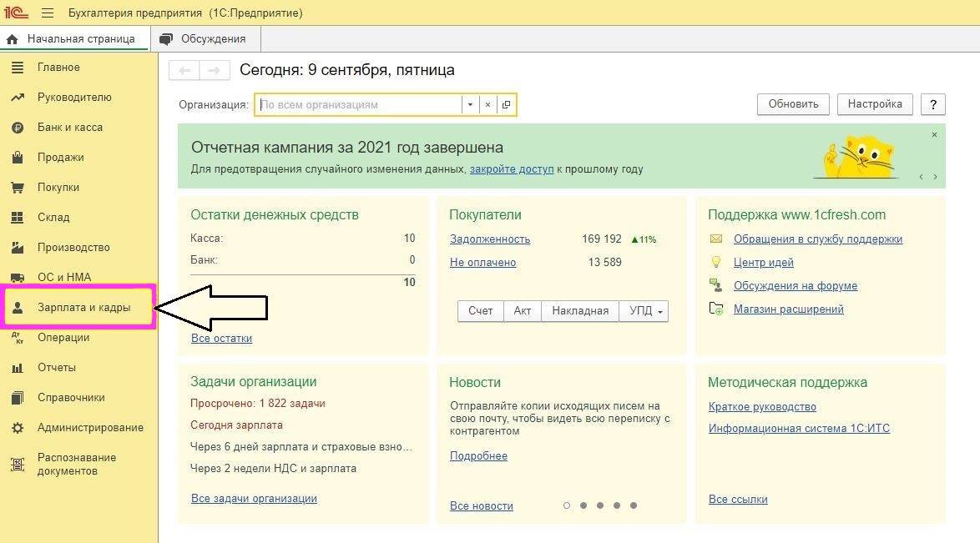Viewport: 980px width, 543px height.
Task: Show the next banner with the right chevron
Action: 935,177
